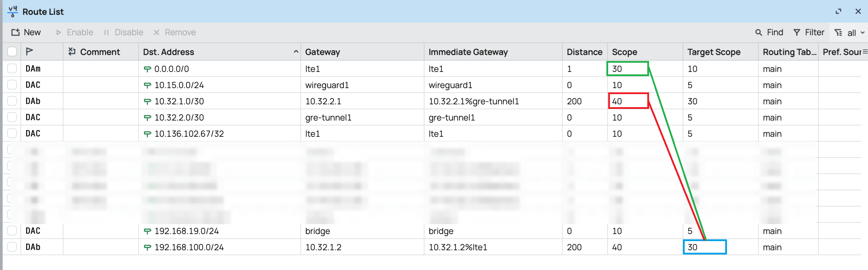Click the Route List window icon

[x=13, y=12]
